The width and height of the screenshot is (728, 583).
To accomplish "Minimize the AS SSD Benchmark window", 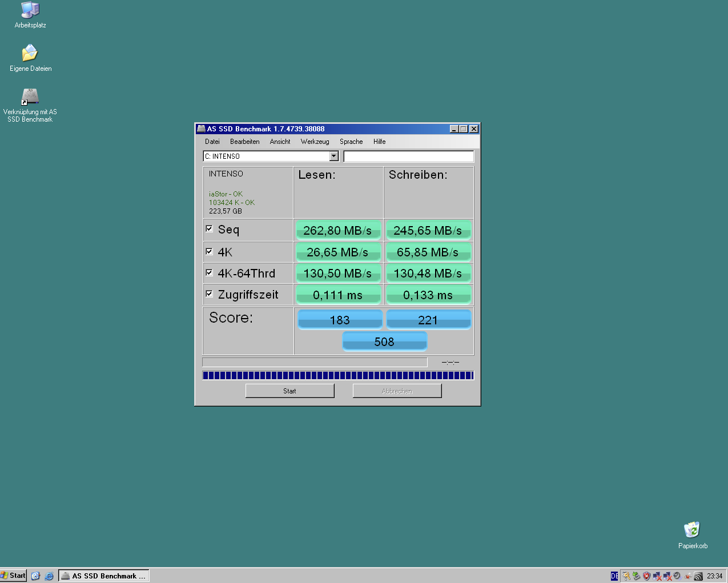I will [454, 129].
